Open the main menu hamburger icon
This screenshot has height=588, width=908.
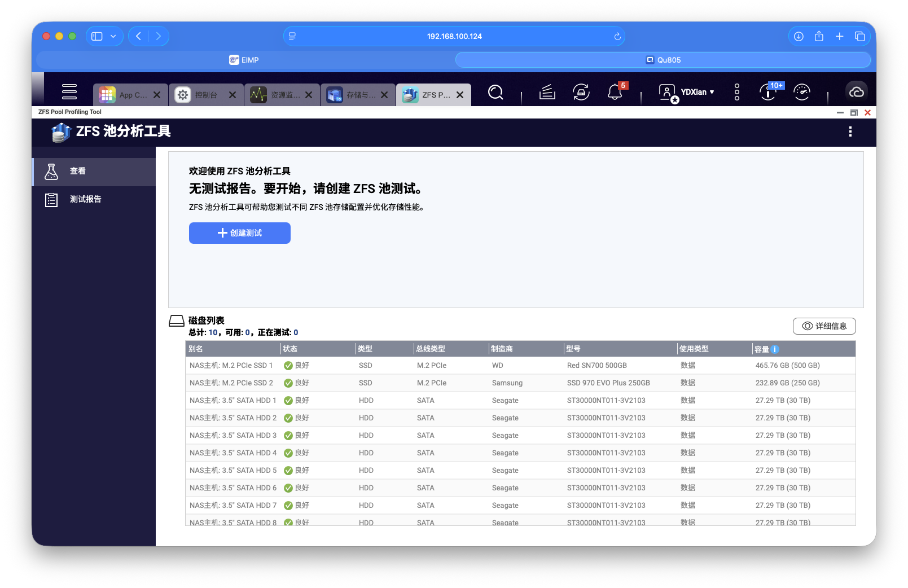pos(69,91)
